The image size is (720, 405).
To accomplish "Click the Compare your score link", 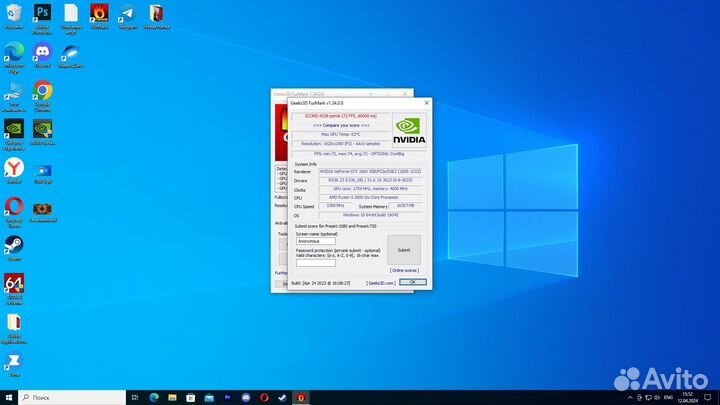I will coord(341,125).
